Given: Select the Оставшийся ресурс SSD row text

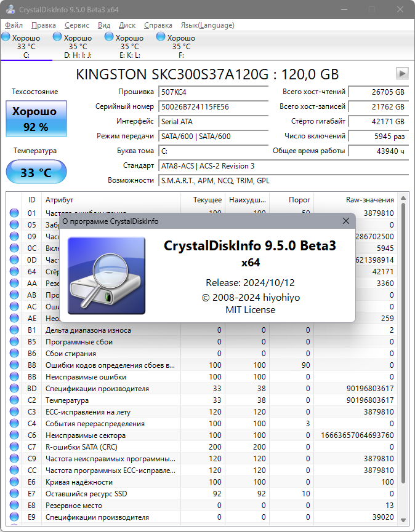Looking at the screenshot, I should pos(86,494).
